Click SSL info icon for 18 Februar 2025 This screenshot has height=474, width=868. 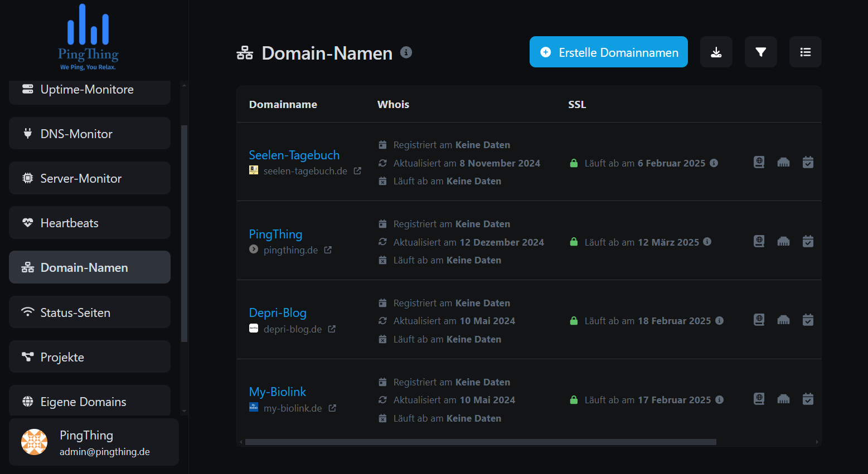tap(720, 321)
